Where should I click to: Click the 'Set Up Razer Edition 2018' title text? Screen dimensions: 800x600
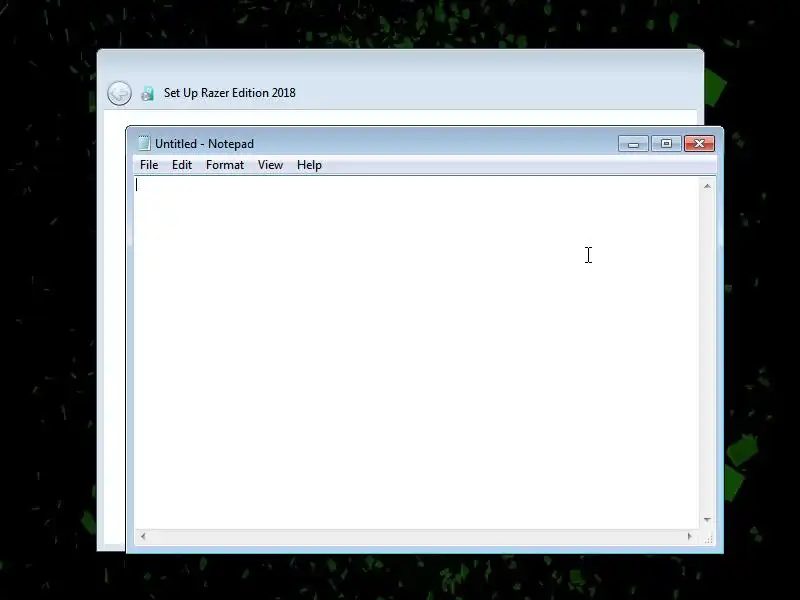point(230,93)
